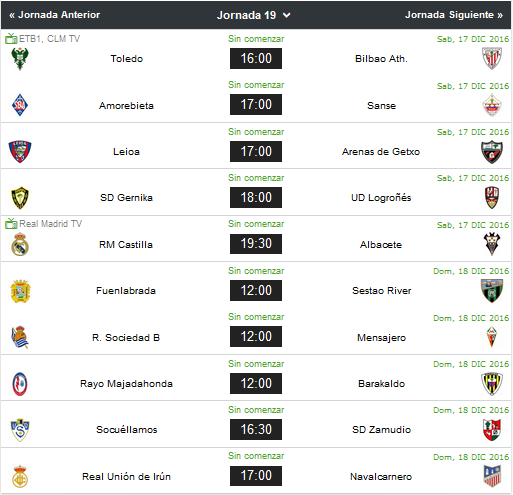This screenshot has width=513, height=495.
Task: Expand the Jornada 19 dropdown
Action: (x=254, y=15)
